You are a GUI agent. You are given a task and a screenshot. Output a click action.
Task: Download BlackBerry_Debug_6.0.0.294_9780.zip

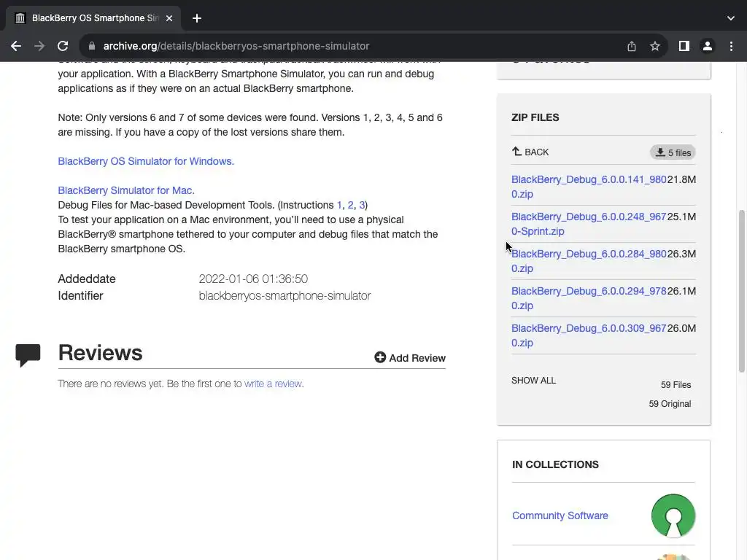coord(589,298)
